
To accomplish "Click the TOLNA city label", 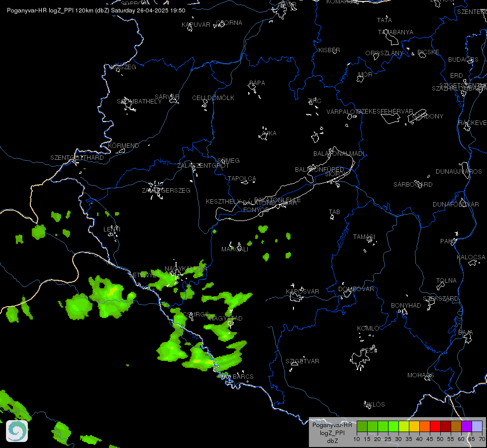I will [x=446, y=281].
